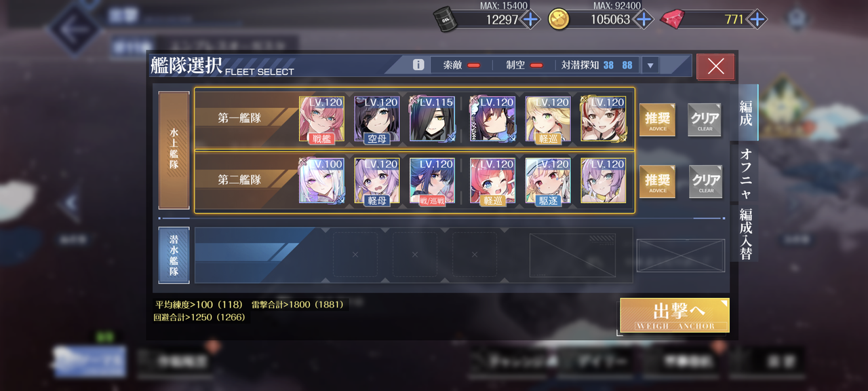The image size is (868, 391).
Task: Close the fleet select dialog
Action: tap(715, 67)
